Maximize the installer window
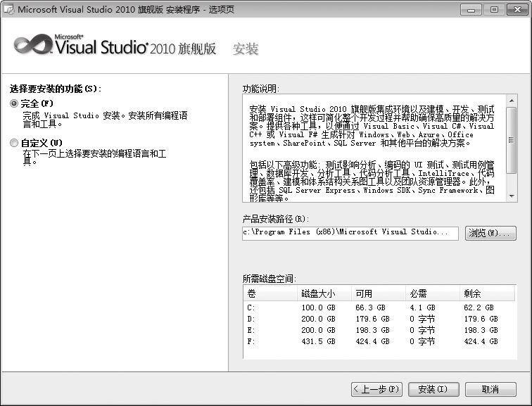Viewport: 532px width, 406px height. pos(494,9)
